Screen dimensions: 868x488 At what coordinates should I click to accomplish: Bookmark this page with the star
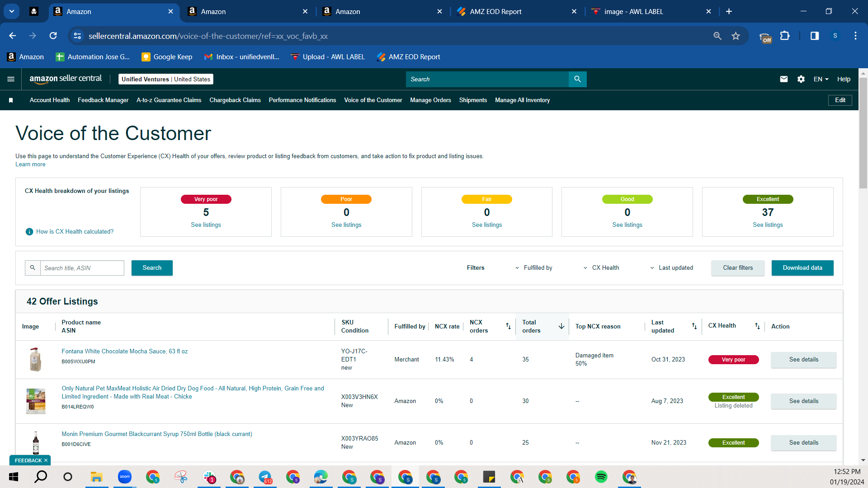736,36
